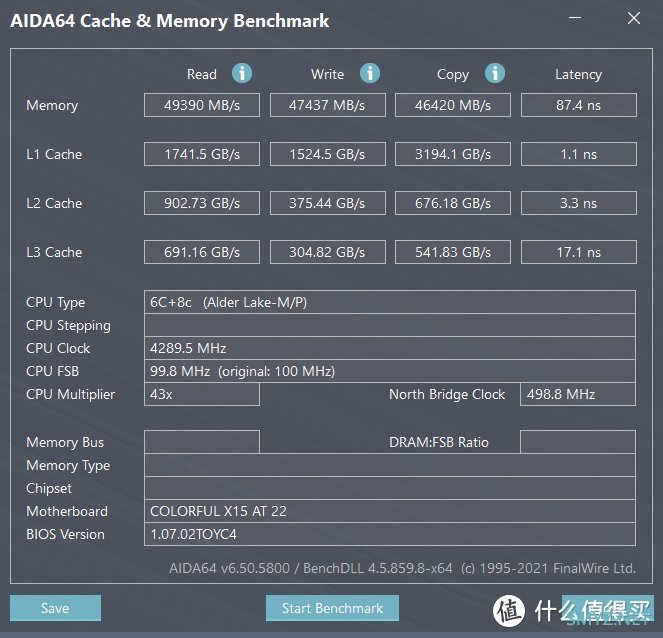Screen dimensions: 663x638
Task: Select L1 Cache latency 1.1 ns
Action: (x=579, y=154)
